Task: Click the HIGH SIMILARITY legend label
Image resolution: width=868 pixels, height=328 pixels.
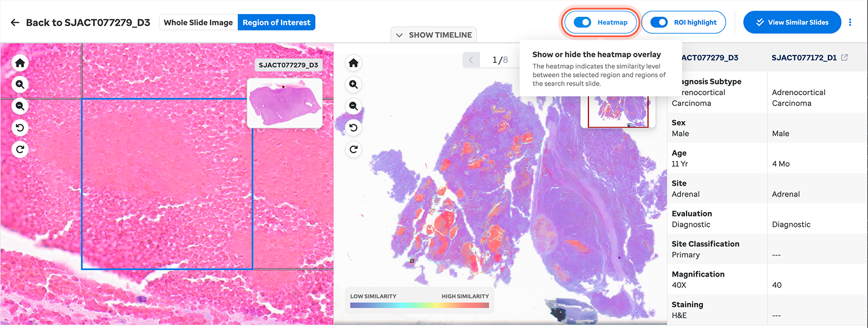Action: point(465,296)
